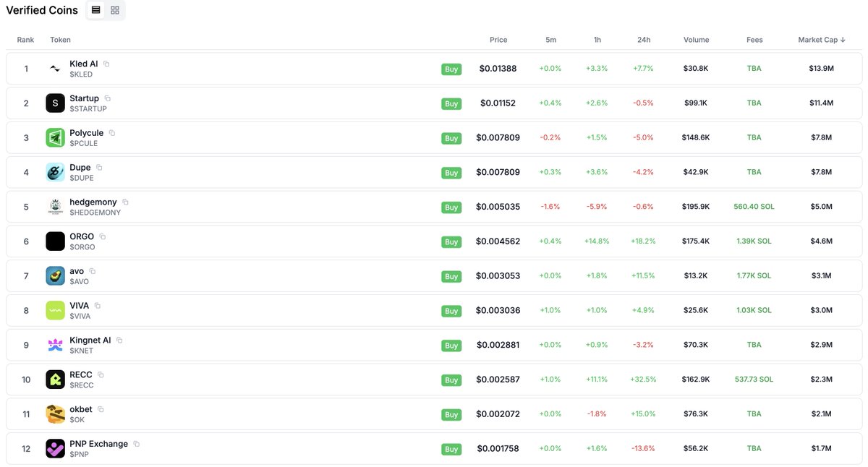Open the PNP Exchange logo

coord(56,449)
